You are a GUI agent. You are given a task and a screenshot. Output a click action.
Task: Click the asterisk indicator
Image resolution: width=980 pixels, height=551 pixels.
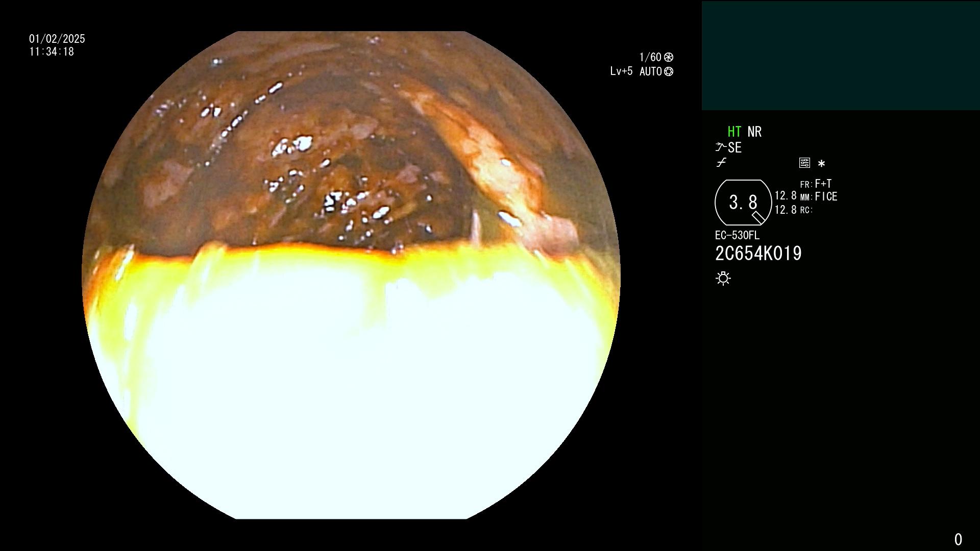click(x=821, y=163)
